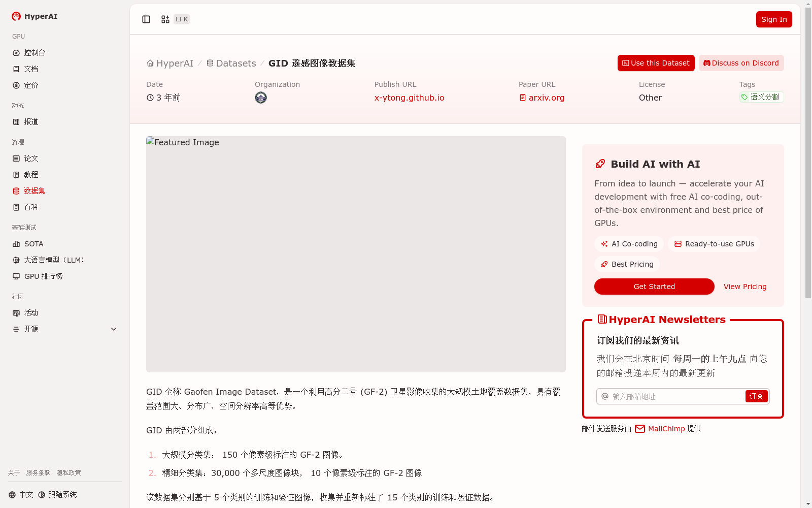
Task: Click scrollbar down arrow
Action: tap(808, 504)
